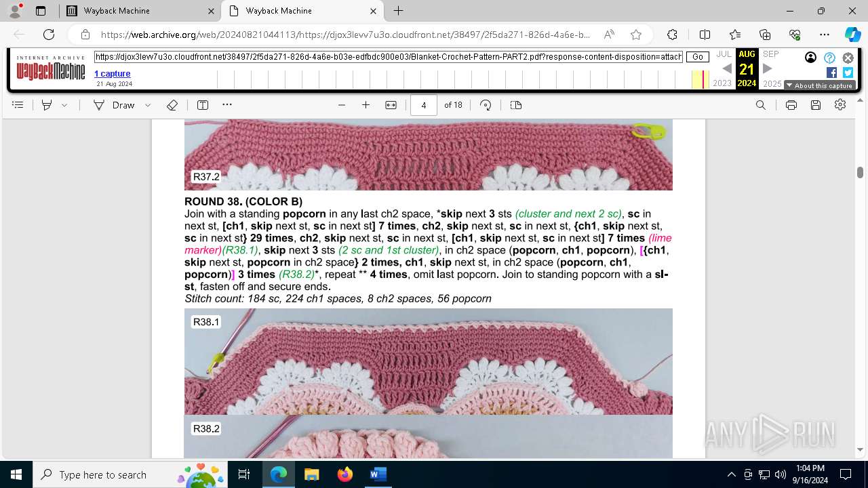The width and height of the screenshot is (868, 488).
Task: Search within the PDF document
Action: tap(761, 105)
